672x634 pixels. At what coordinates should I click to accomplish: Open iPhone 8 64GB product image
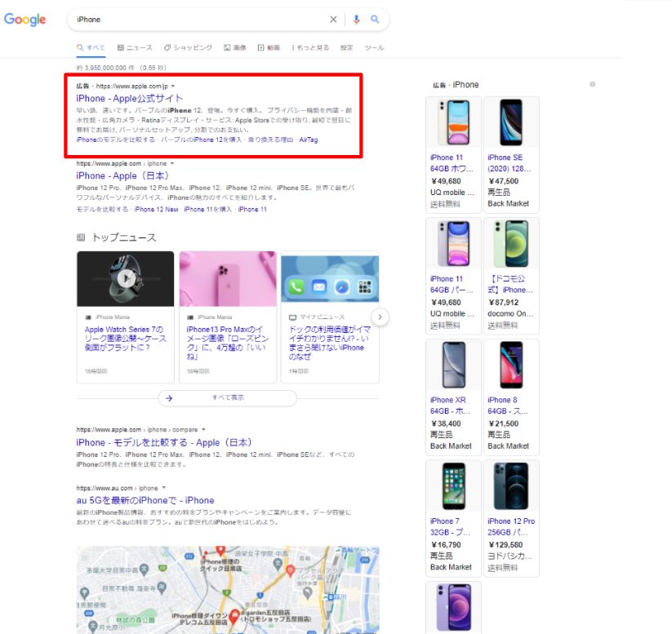point(511,365)
